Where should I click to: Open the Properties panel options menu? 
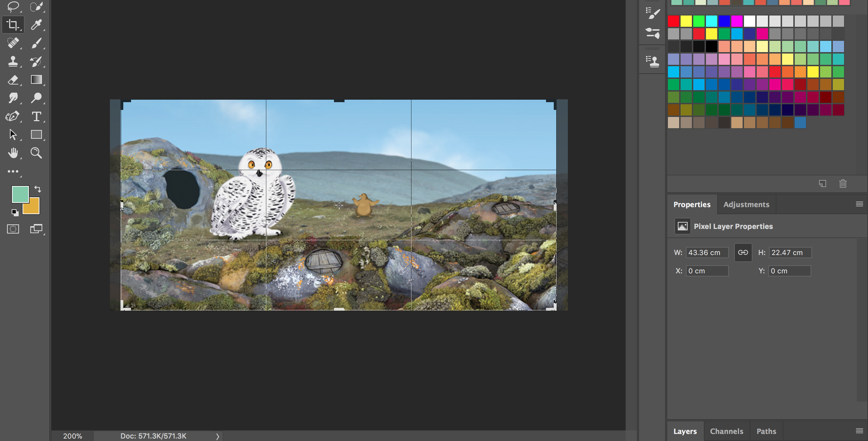(x=859, y=204)
